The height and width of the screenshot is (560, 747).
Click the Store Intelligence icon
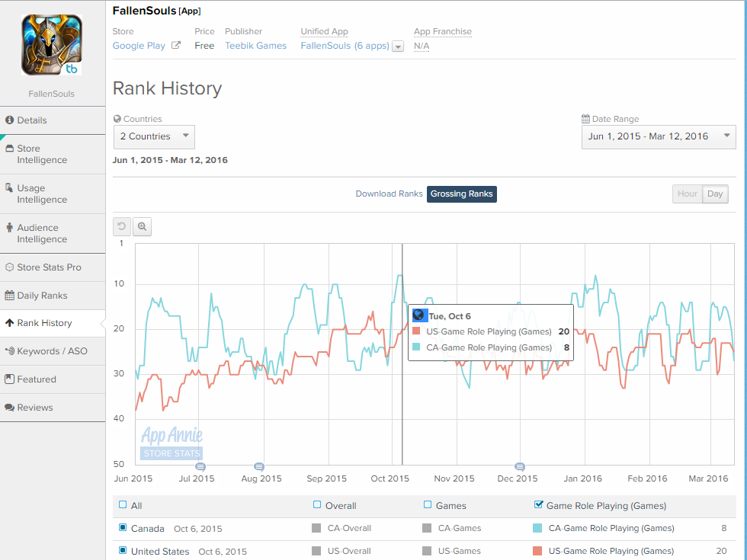click(x=9, y=149)
